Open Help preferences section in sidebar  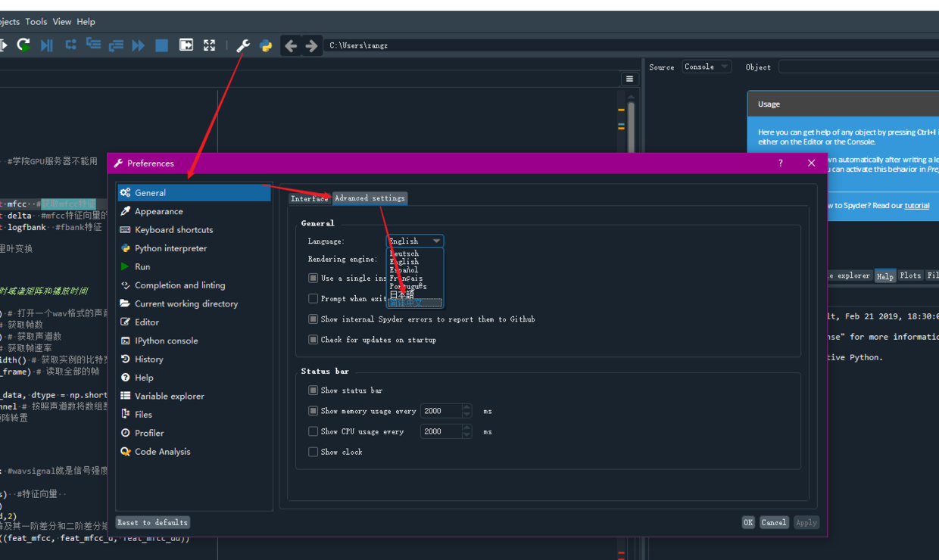[x=194, y=378]
